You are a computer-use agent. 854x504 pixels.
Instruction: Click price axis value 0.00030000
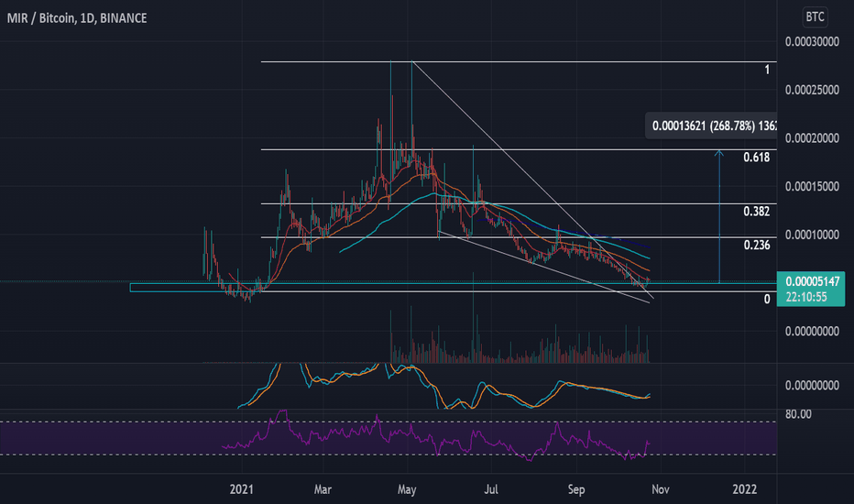pyautogui.click(x=812, y=41)
